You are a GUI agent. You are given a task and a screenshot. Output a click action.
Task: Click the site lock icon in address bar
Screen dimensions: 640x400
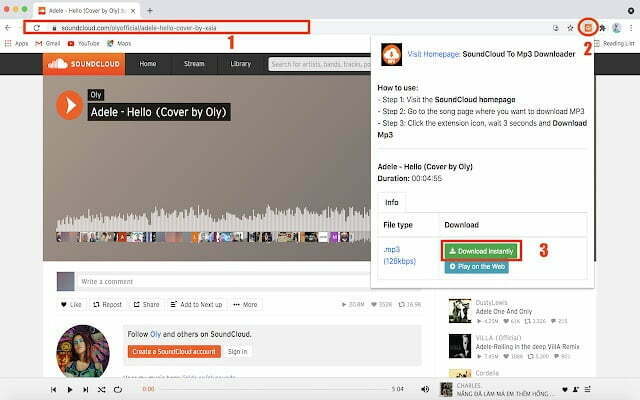click(x=54, y=28)
